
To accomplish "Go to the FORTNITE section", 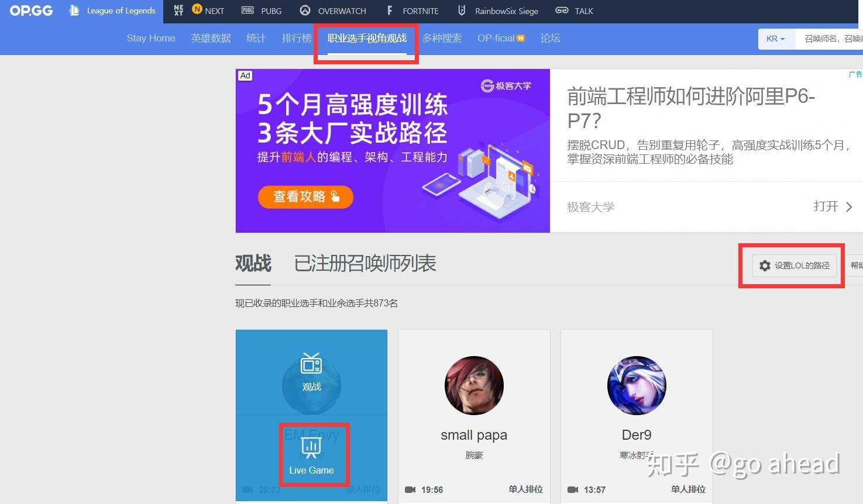I will [412, 11].
